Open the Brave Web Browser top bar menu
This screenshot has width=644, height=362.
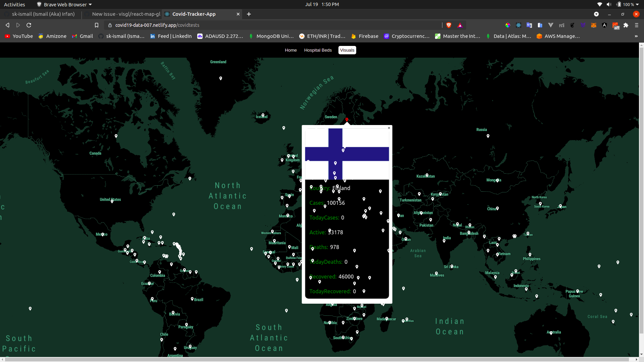(64, 4)
